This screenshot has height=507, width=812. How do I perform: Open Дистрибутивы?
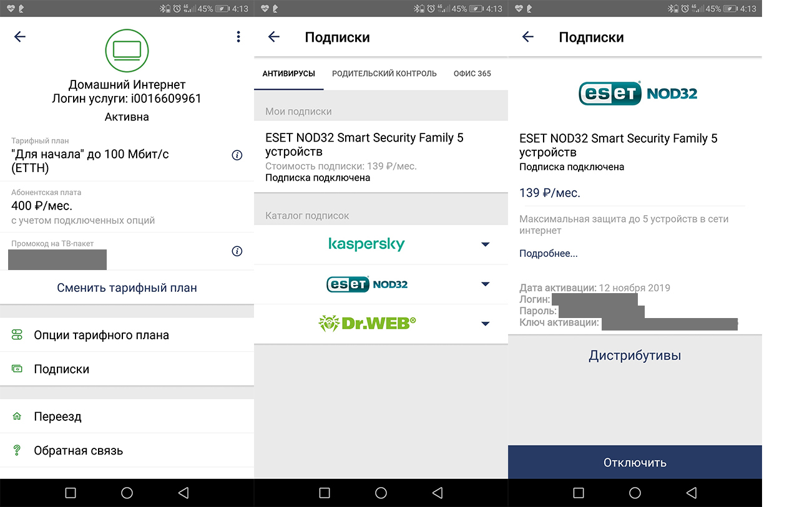coord(635,355)
